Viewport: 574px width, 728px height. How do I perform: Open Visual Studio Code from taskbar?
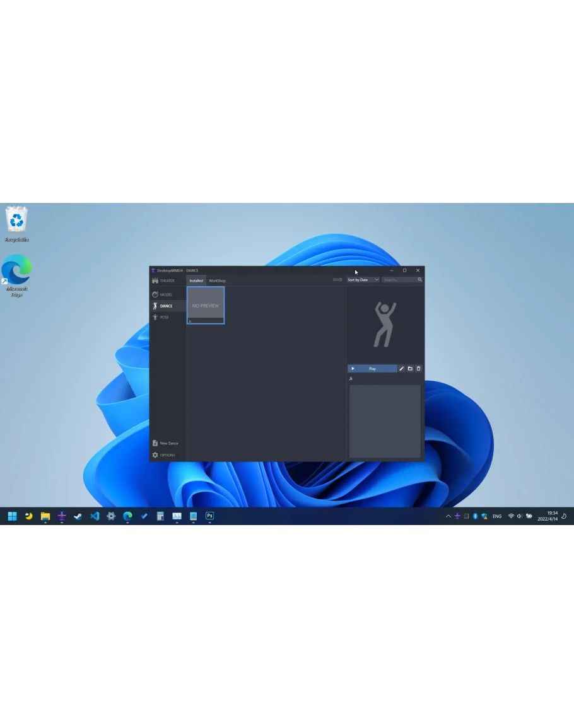coord(95,516)
